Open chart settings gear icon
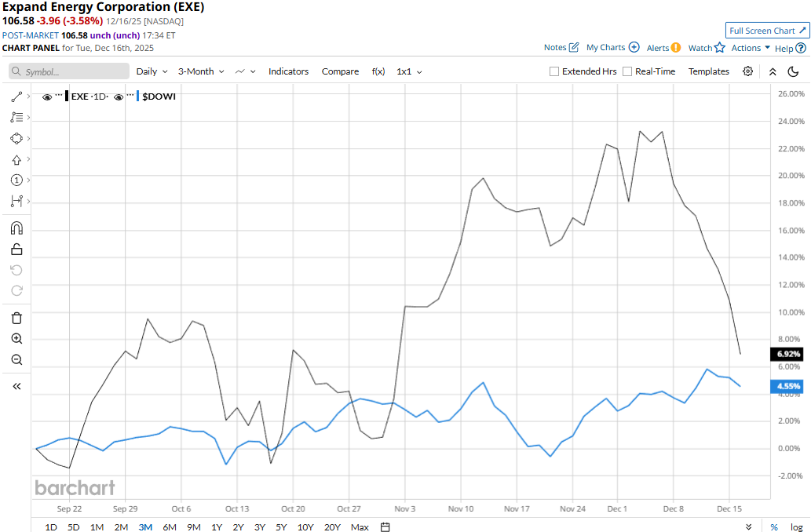811x532 pixels. point(748,71)
